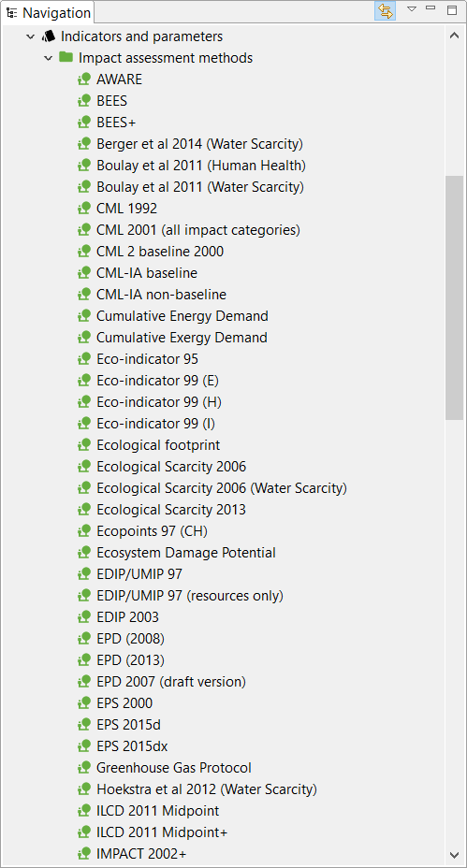This screenshot has width=467, height=868.
Task: Collapse the Impact assessment methods folder
Action: pos(49,58)
